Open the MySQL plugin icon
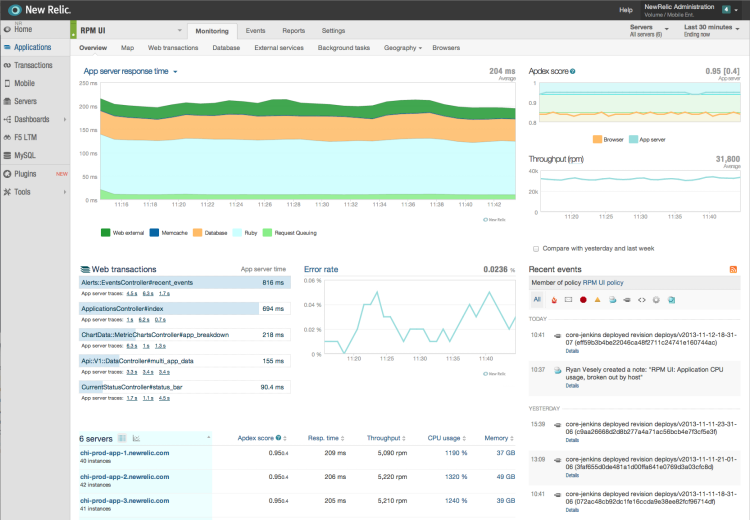The width and height of the screenshot is (750, 520). [x=7, y=155]
